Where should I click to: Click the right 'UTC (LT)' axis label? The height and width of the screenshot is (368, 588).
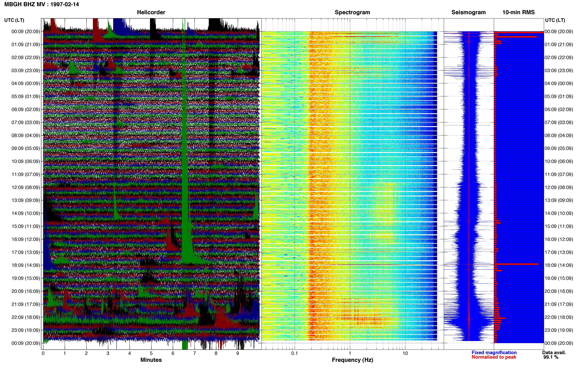[x=555, y=20]
